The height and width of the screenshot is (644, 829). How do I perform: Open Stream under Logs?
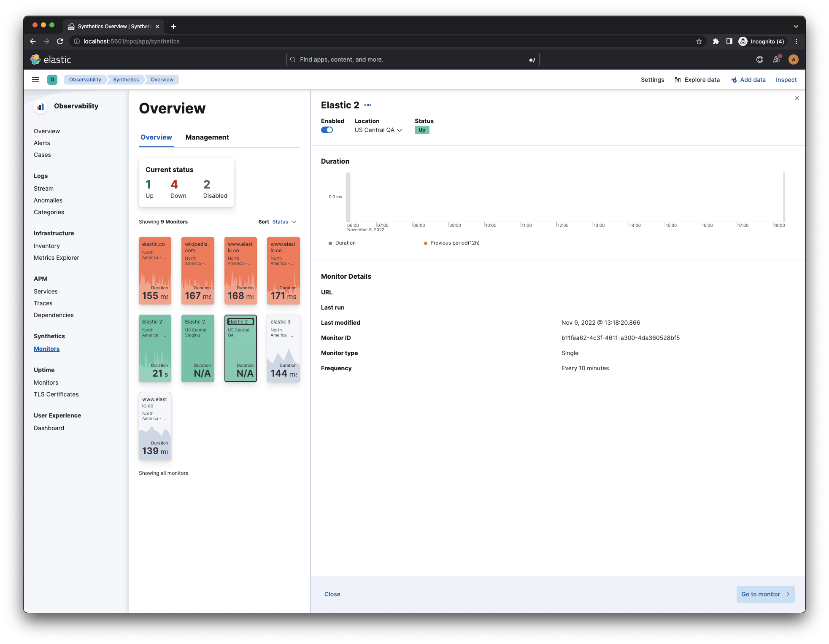(x=43, y=189)
